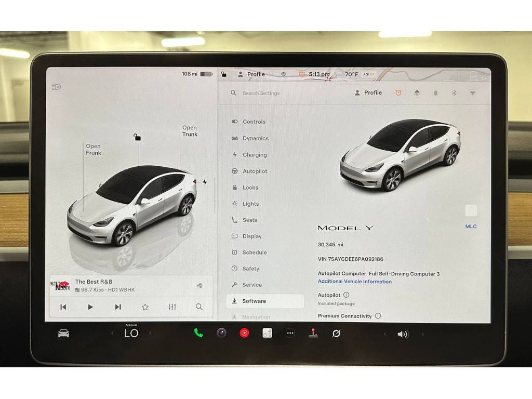Tap the HomeLink garage icon
The width and height of the screenshot is (532, 399).
pyautogui.click(x=417, y=92)
